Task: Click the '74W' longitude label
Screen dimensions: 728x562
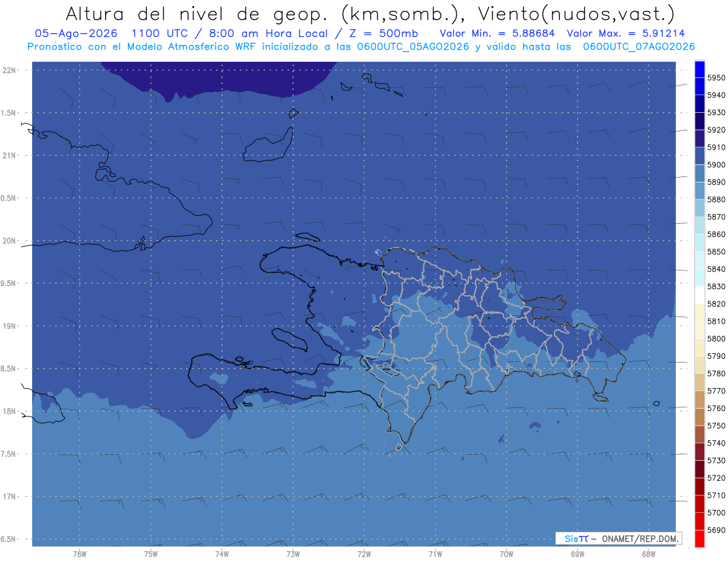Action: coord(222,554)
